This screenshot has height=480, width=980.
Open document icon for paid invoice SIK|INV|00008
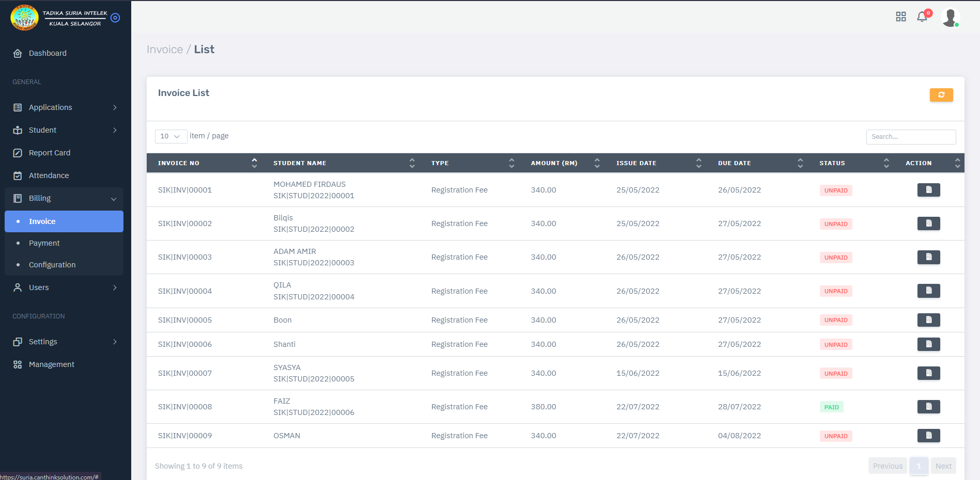pyautogui.click(x=928, y=407)
